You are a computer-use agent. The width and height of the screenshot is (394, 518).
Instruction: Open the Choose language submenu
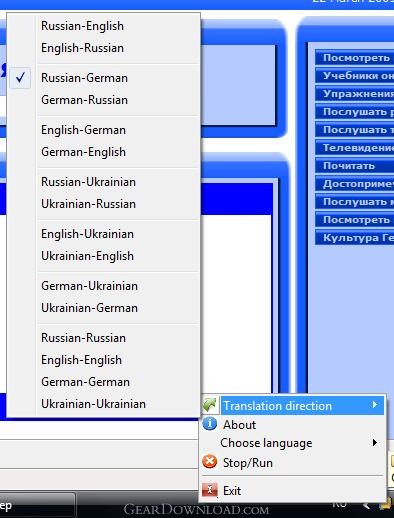[x=293, y=443]
